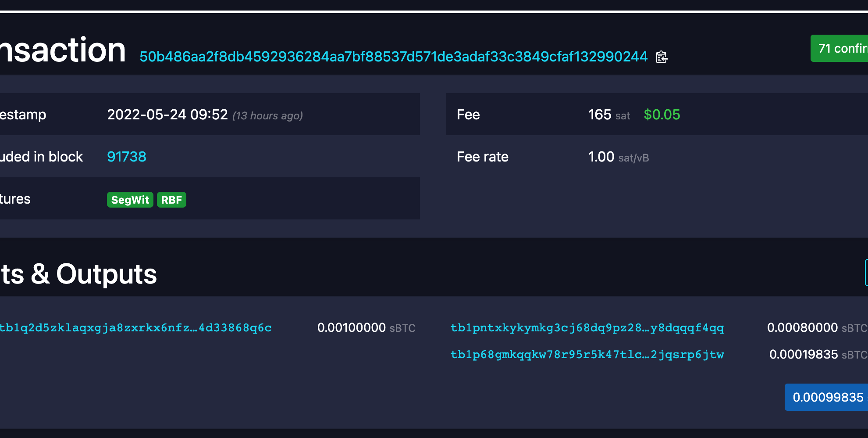Open output address tb1p68gmkqqkw78r95r5k47tlc
The width and height of the screenshot is (868, 438).
(x=587, y=355)
